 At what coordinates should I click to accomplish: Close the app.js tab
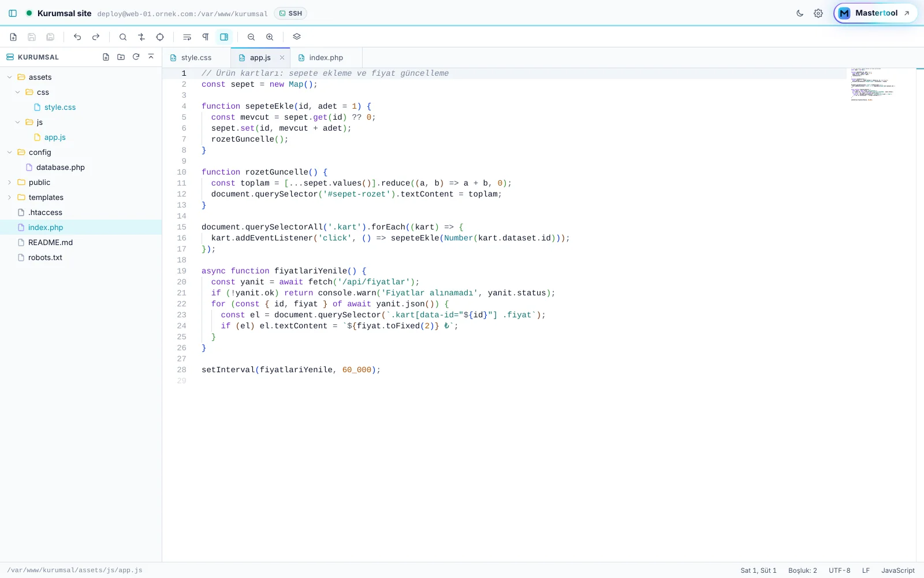pos(282,58)
